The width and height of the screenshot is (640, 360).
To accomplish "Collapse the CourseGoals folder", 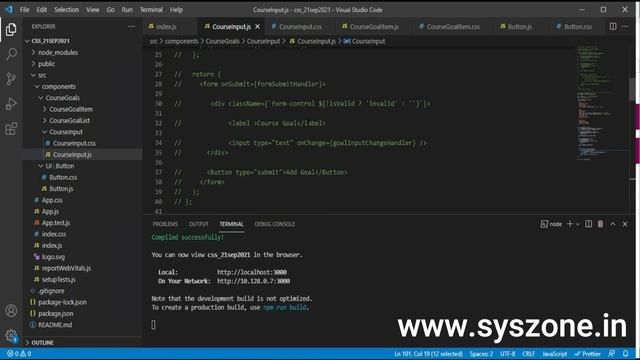I will click(x=62, y=98).
